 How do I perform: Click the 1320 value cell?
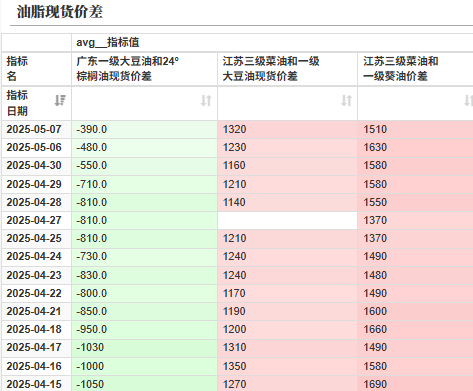[x=287, y=129]
